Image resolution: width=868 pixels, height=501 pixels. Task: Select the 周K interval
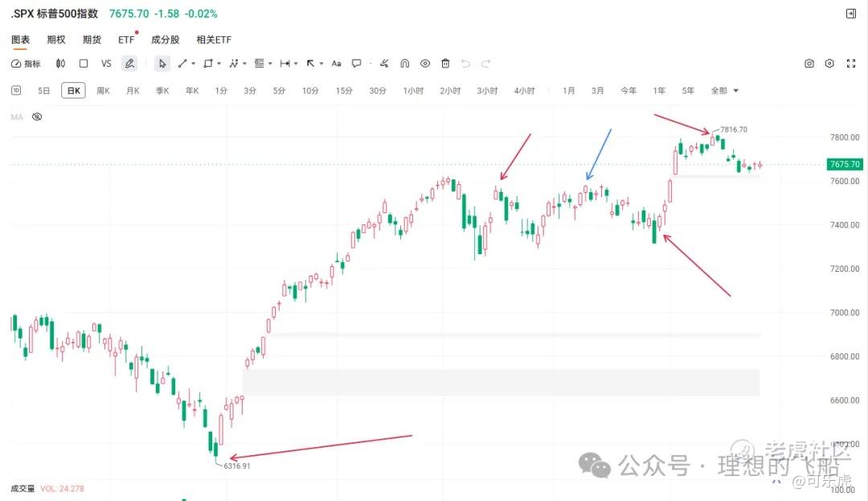tap(103, 91)
